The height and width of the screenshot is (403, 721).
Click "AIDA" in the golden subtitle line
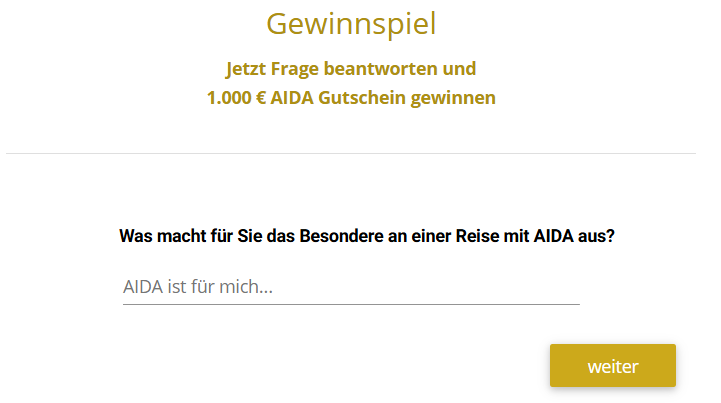(x=297, y=99)
